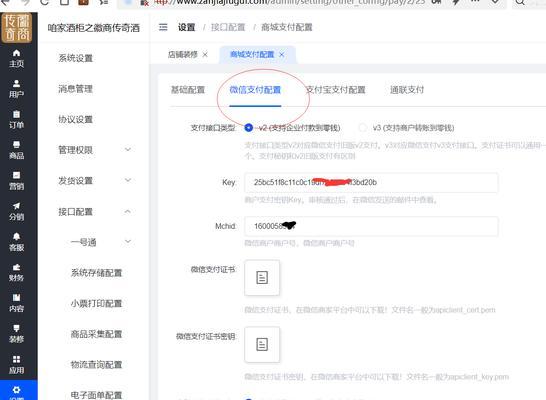Open the 财务 finance section
This screenshot has width=546, height=400.
pos(16,273)
